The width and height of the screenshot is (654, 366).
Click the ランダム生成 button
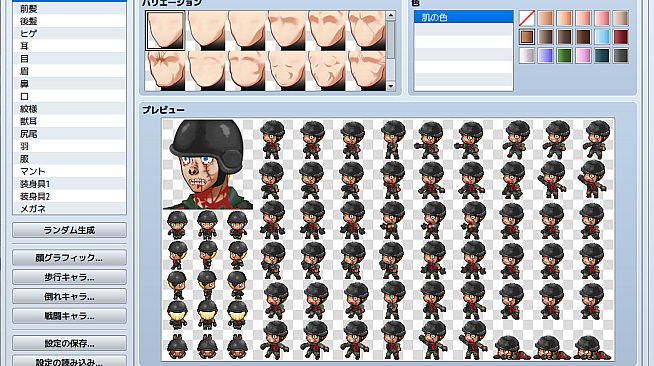[69, 230]
